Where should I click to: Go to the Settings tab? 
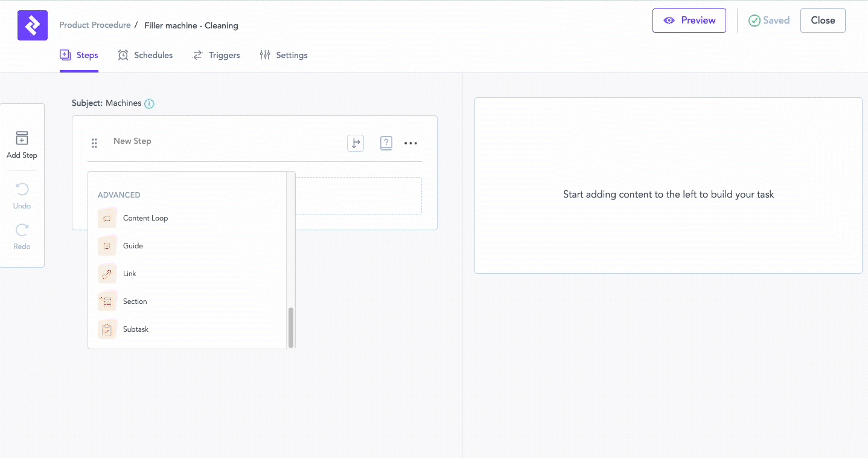pyautogui.click(x=284, y=55)
